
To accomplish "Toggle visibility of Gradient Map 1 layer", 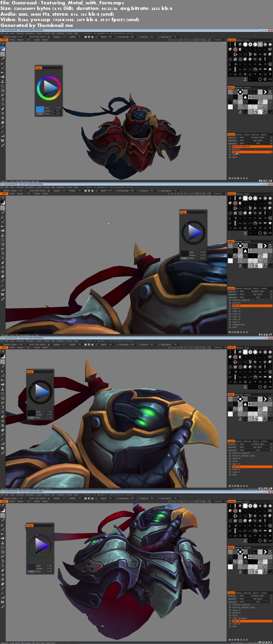I will [230, 325].
